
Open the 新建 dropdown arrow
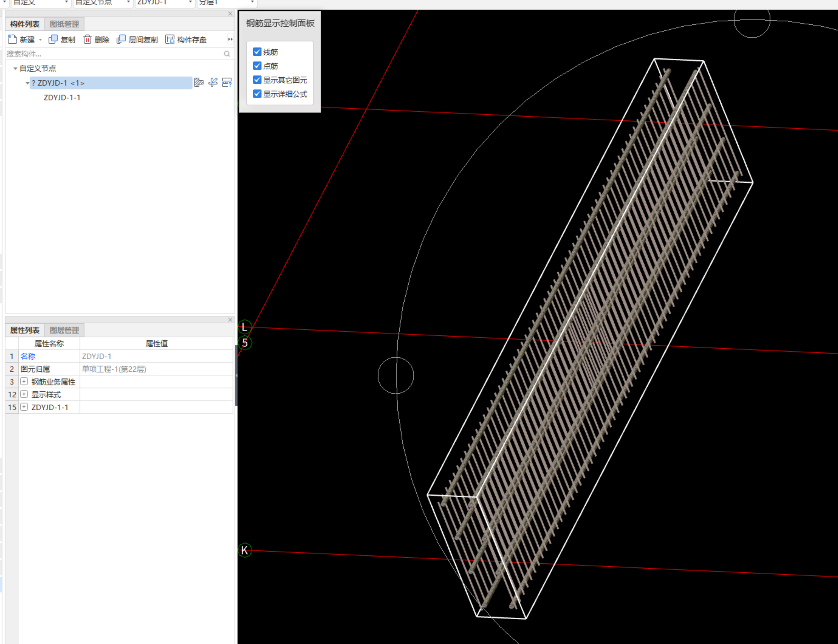click(x=40, y=40)
